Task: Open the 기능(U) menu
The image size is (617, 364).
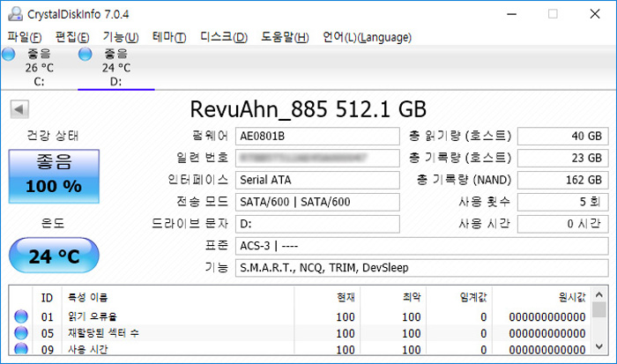Action: pos(120,37)
